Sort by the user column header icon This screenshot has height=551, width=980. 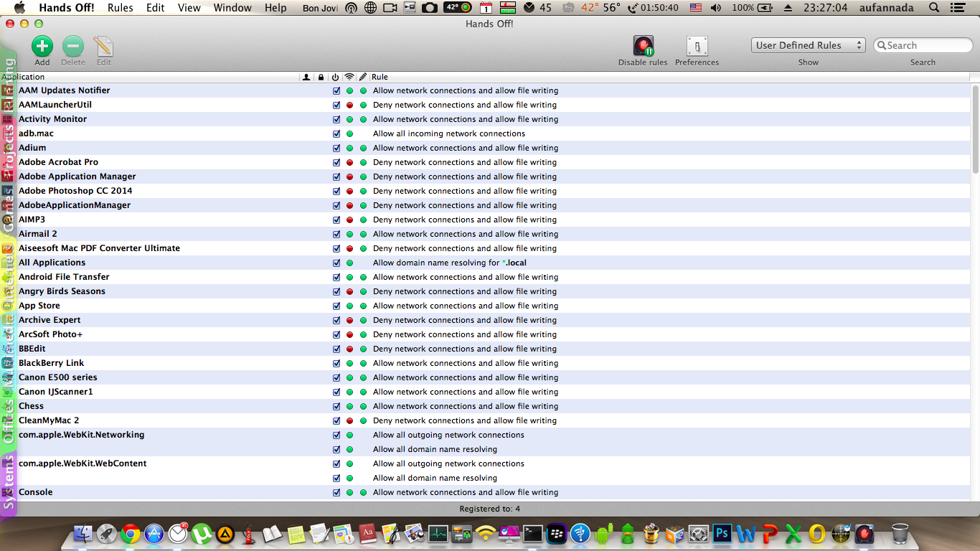point(306,77)
